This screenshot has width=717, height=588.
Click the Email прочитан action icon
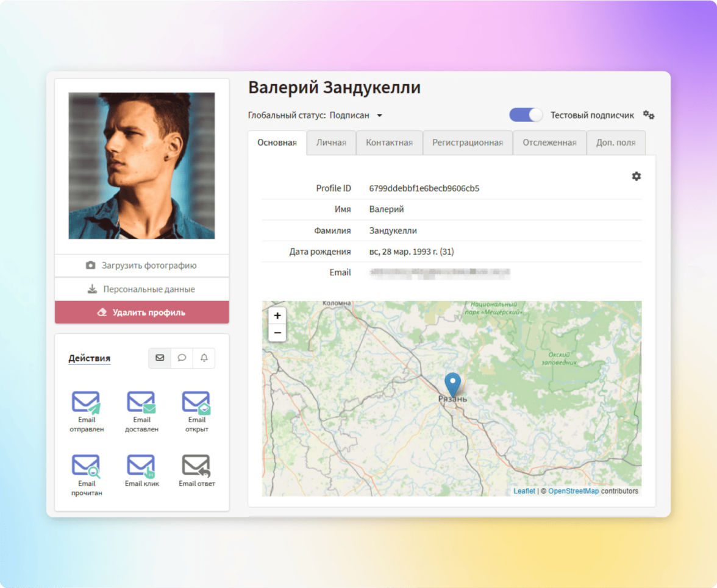point(86,466)
